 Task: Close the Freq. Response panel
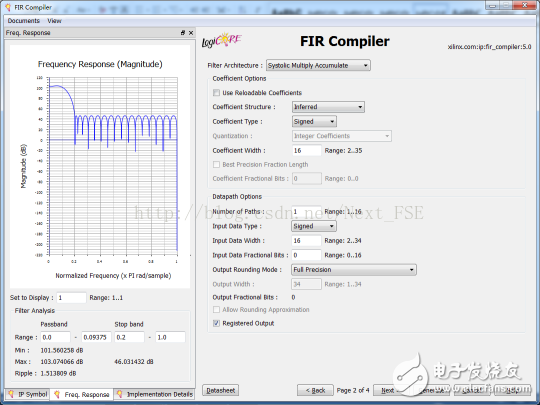[191, 33]
